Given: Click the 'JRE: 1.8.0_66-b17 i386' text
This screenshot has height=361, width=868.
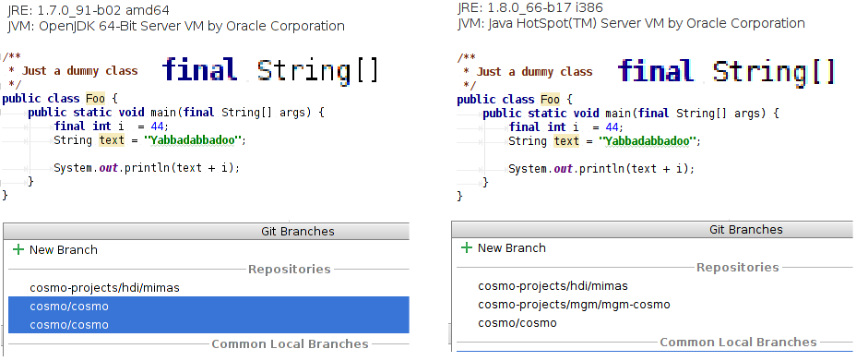Looking at the screenshot, I should [530, 7].
